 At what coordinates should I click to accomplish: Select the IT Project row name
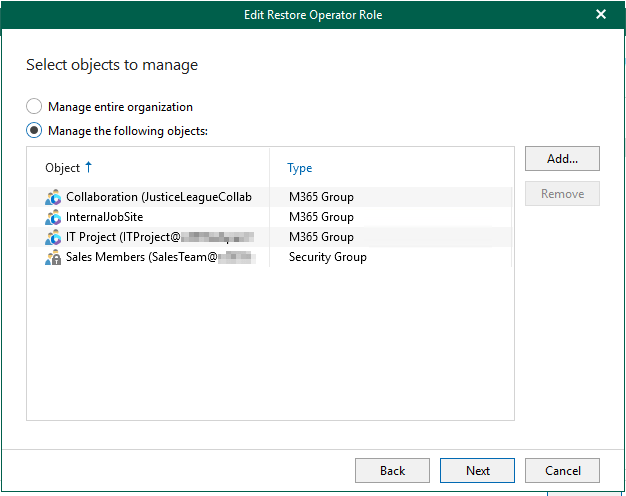pos(90,237)
